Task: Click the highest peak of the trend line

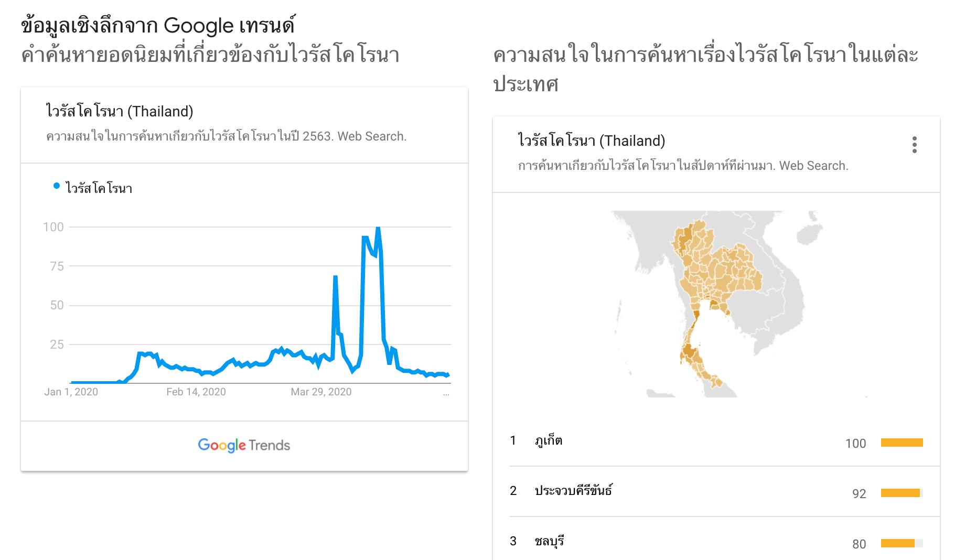Action: click(x=378, y=229)
